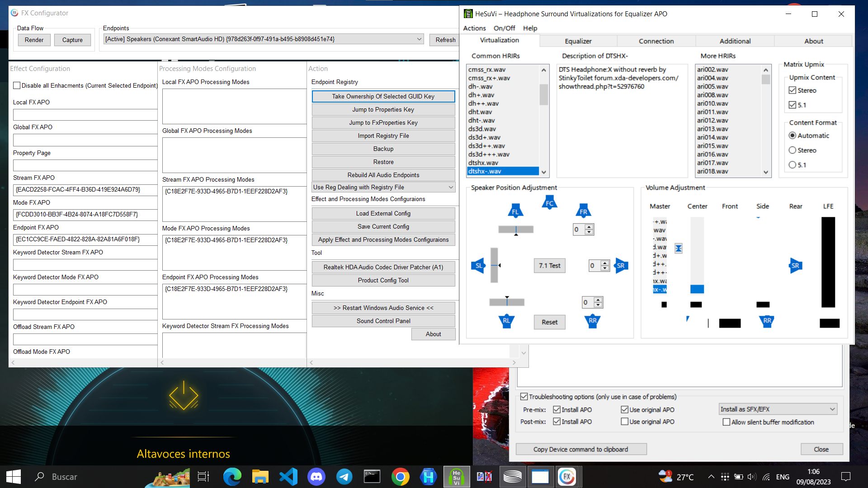Open the Help menu in HeSuVi
Viewport: 868px width, 488px height.
[x=530, y=28]
